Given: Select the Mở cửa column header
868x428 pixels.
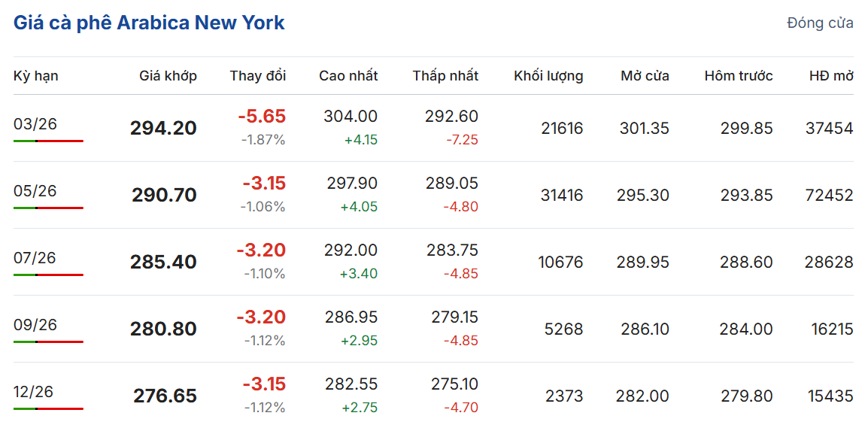Looking at the screenshot, I should pos(645,76).
